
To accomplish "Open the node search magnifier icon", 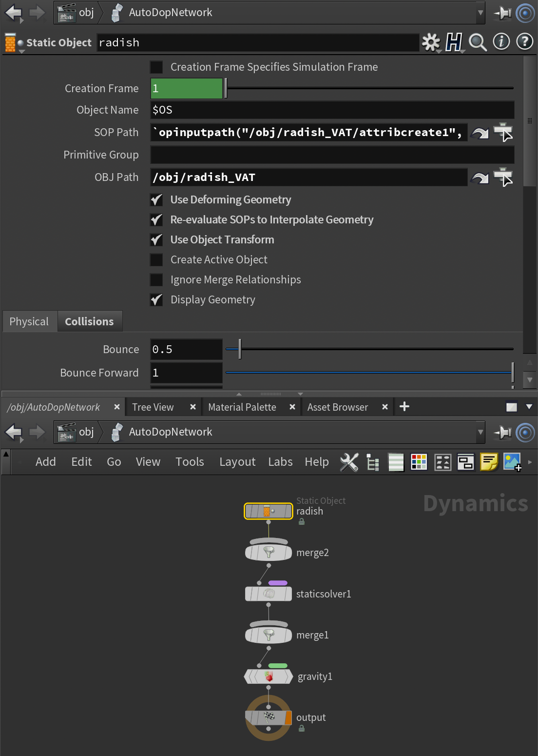I will pyautogui.click(x=478, y=42).
